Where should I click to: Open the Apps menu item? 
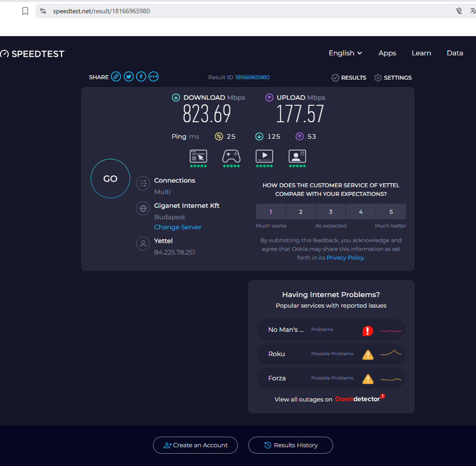click(387, 53)
